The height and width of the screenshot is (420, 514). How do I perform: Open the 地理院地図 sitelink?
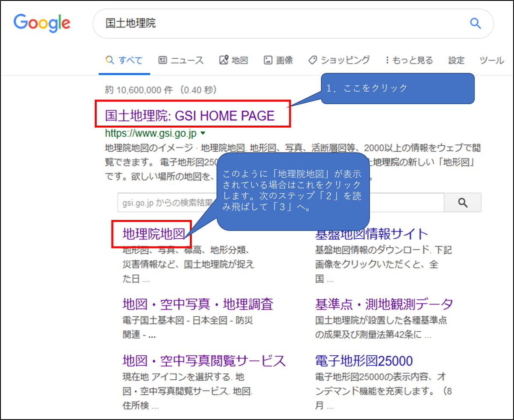point(153,234)
